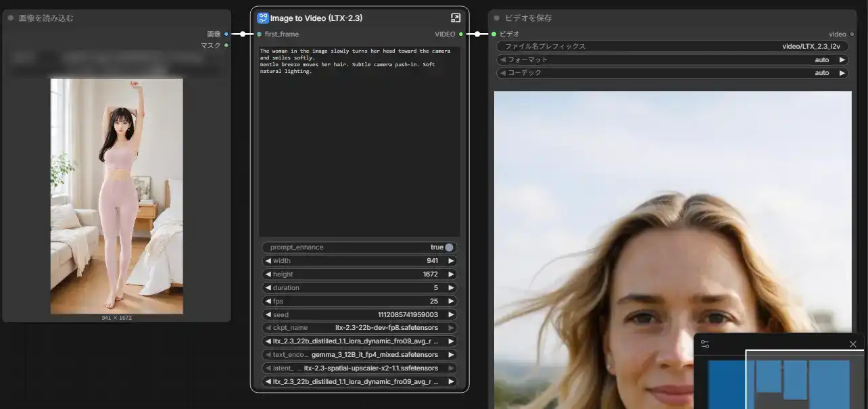This screenshot has width=868, height=409.
Task: Step the seed up with its right arrow
Action: tap(451, 314)
